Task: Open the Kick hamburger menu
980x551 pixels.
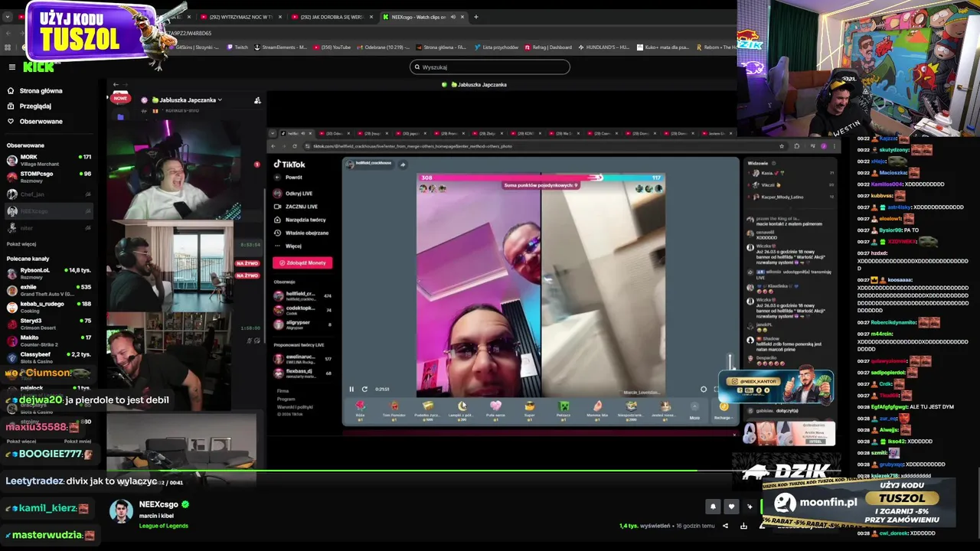Action: (x=11, y=67)
